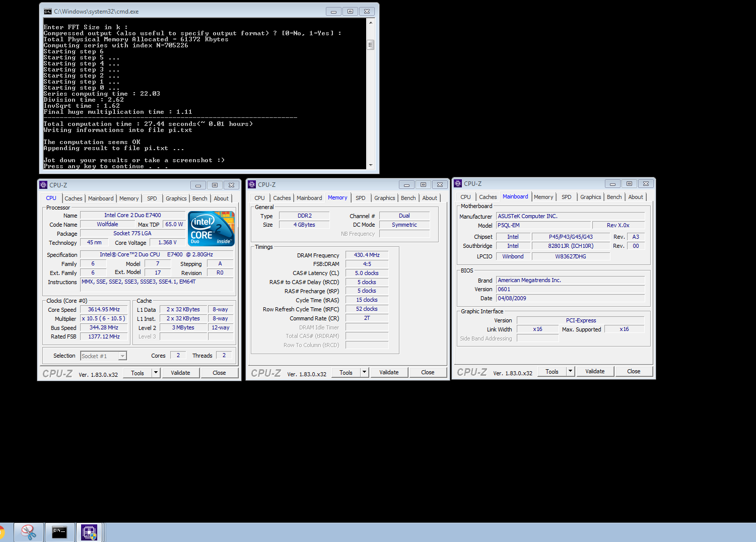Click the Snipping Tool taskbar icon
Viewport: 756px width, 542px height.
tap(29, 532)
